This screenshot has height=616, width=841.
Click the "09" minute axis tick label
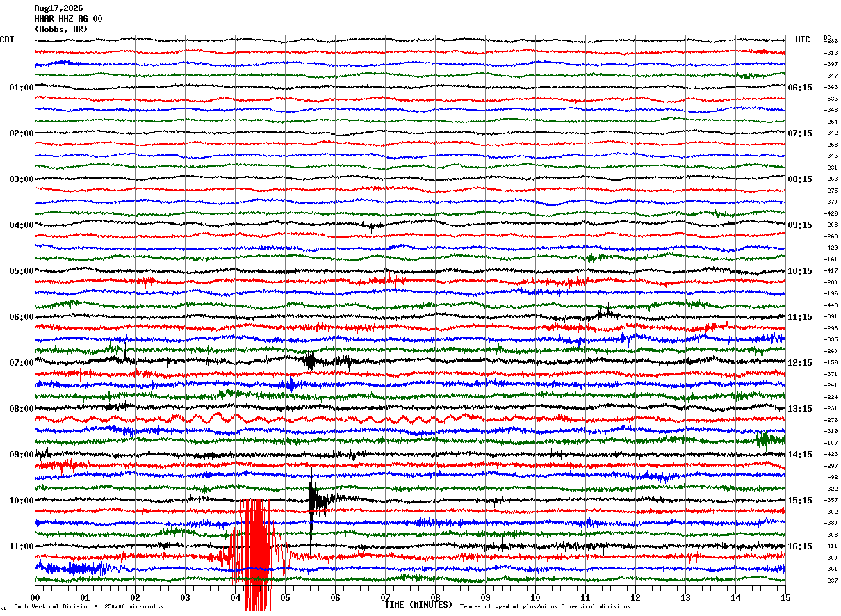486,597
